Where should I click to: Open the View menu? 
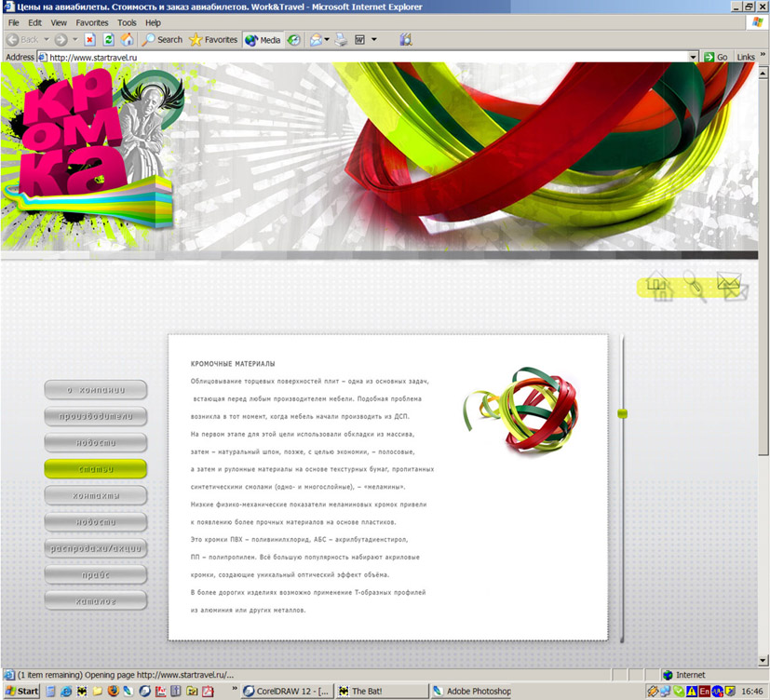coord(59,22)
